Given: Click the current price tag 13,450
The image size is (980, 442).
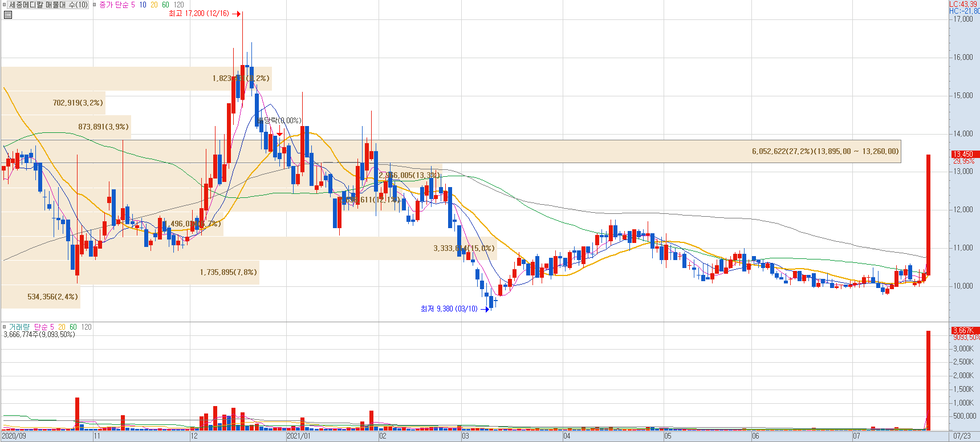Looking at the screenshot, I should (x=965, y=154).
